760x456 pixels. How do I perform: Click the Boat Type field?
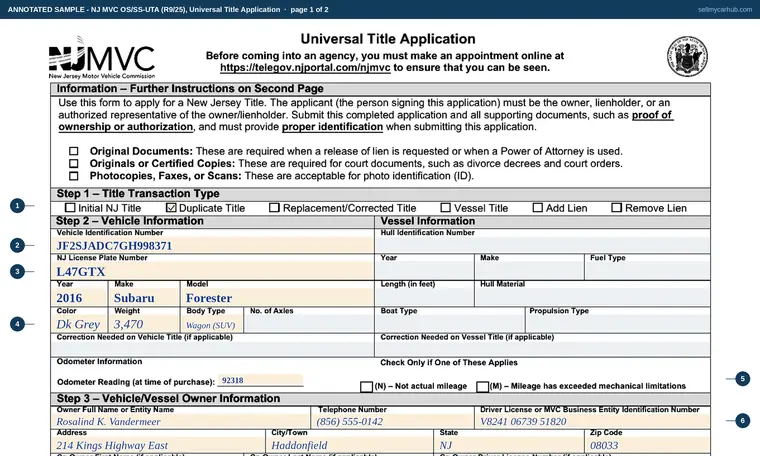(x=450, y=324)
